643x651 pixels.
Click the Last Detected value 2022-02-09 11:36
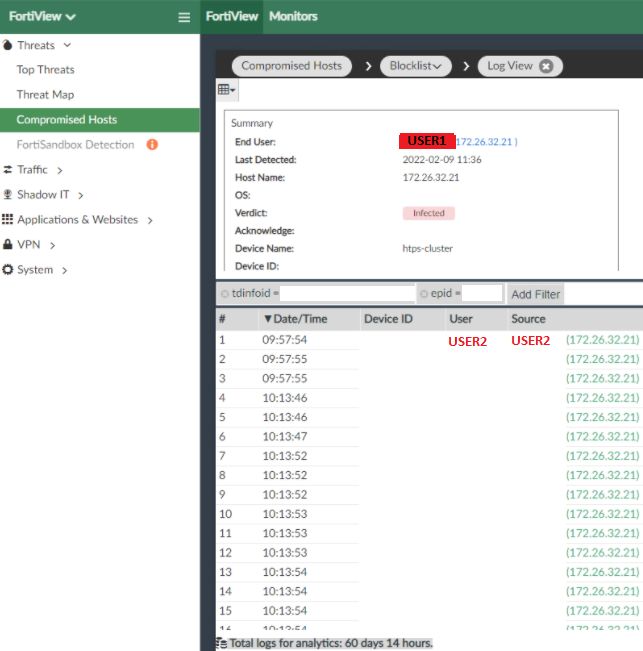[x=442, y=160]
